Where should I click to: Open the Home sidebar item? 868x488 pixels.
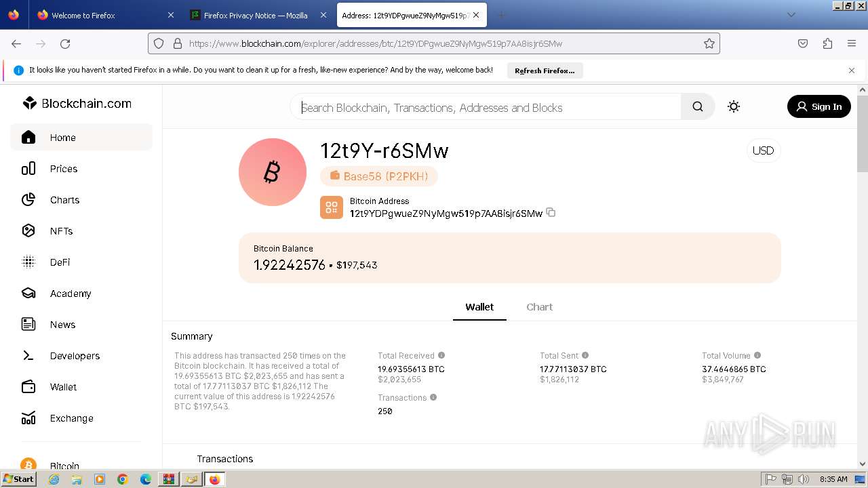tap(81, 138)
